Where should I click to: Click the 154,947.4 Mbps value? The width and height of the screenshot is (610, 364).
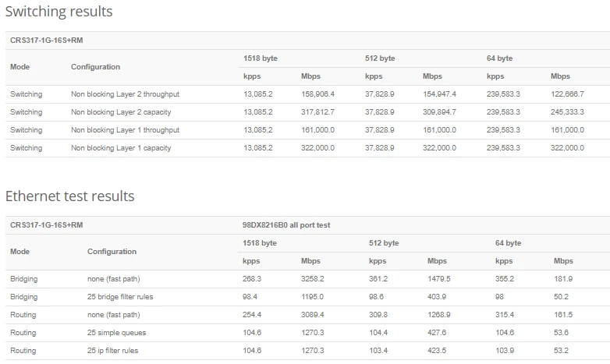pos(439,94)
